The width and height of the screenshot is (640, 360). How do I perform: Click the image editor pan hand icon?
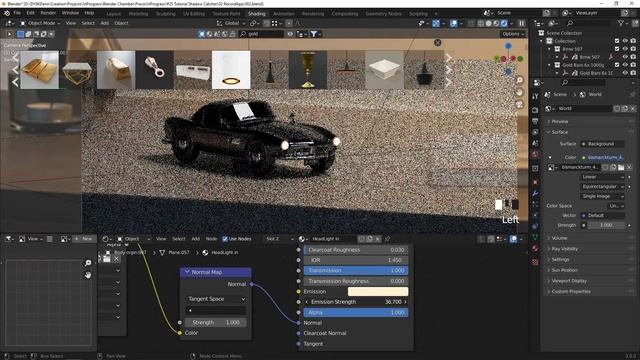point(88,275)
